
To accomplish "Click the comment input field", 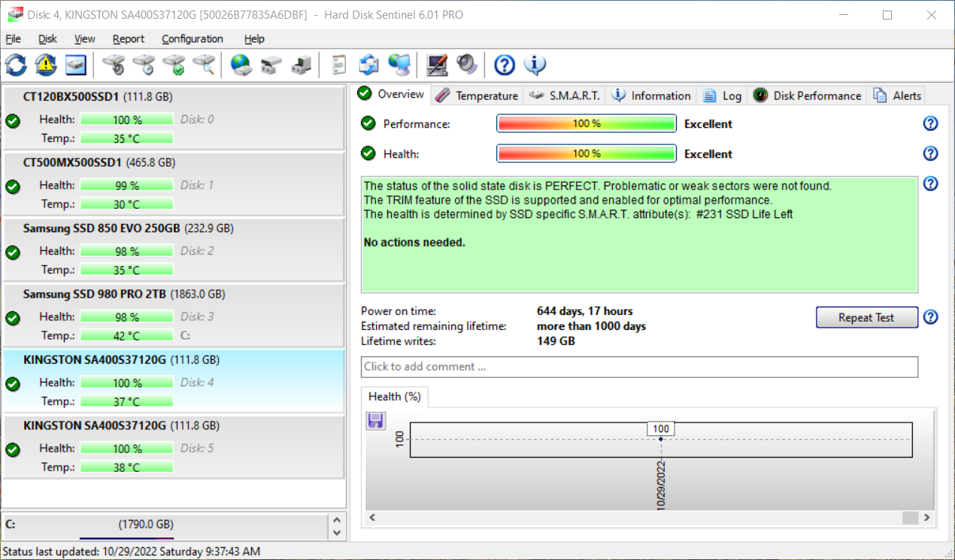I will (x=639, y=367).
